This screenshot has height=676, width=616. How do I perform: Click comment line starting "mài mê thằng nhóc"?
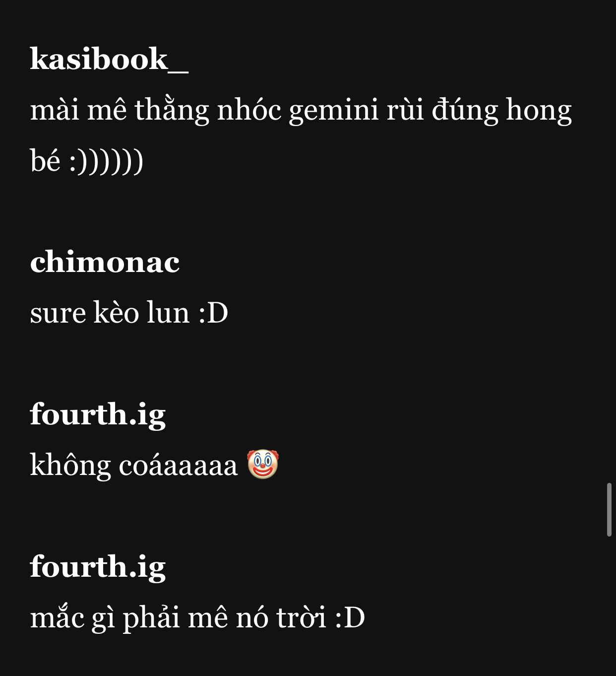click(301, 110)
